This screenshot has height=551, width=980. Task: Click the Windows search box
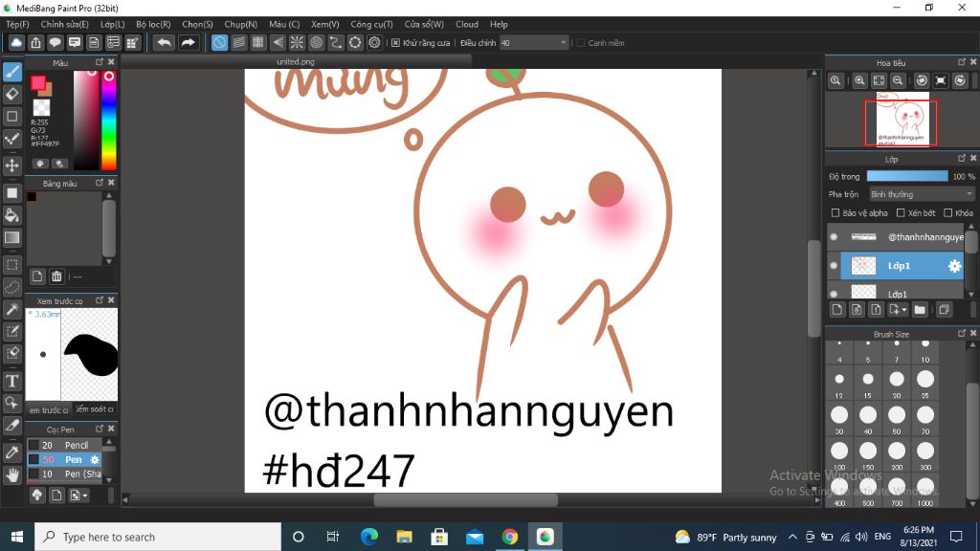point(158,537)
